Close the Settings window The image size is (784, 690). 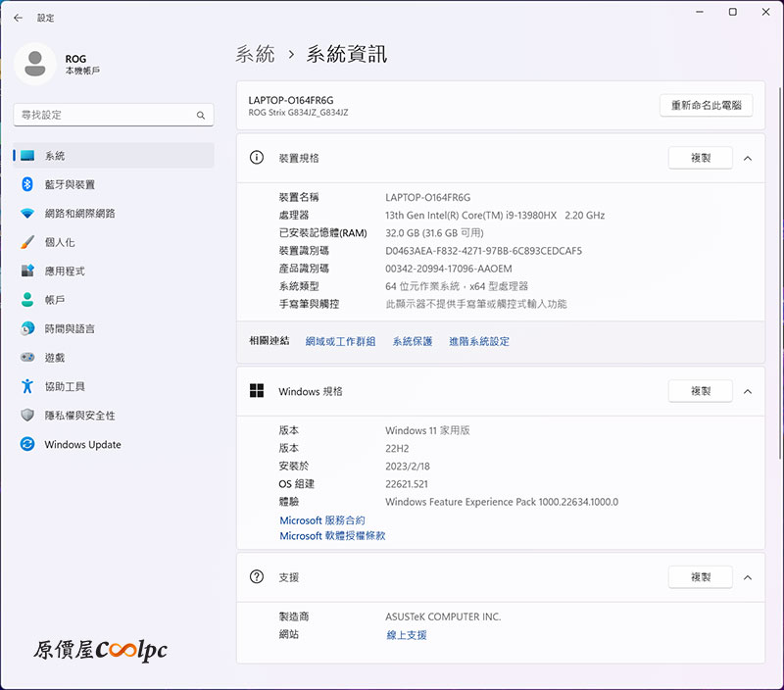(x=765, y=12)
